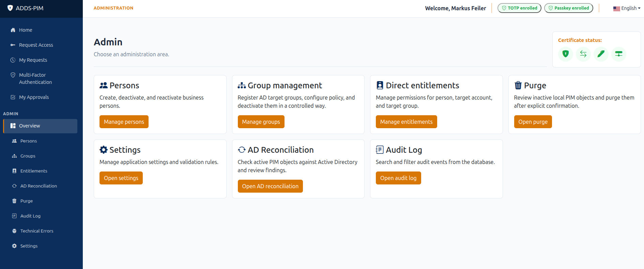Click the gear icon beside sidebar Settings
The height and width of the screenshot is (269, 644).
click(14, 246)
